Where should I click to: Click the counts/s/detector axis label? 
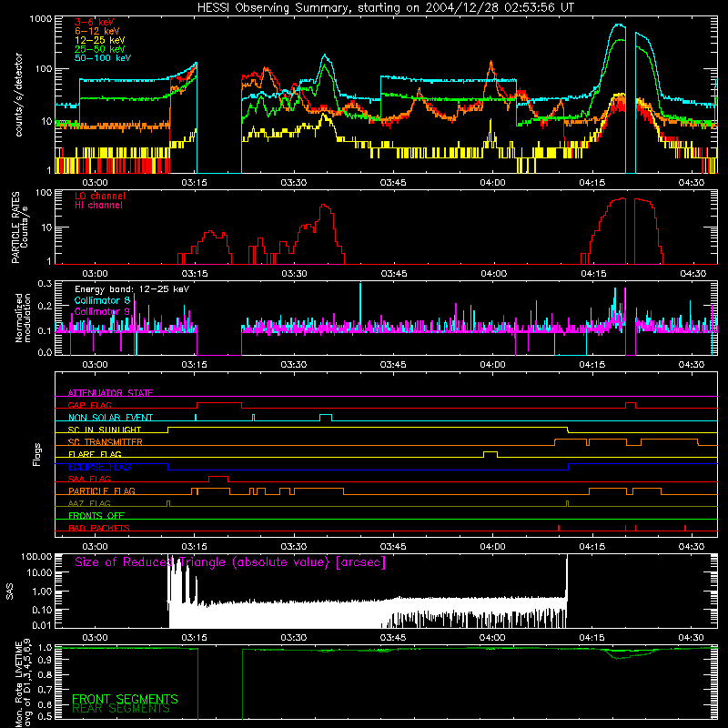pos(18,95)
